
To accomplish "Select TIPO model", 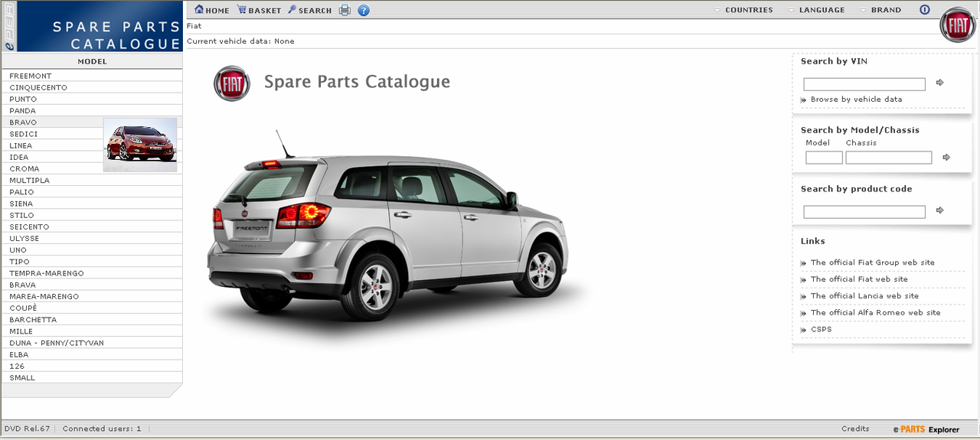I will [x=91, y=262].
